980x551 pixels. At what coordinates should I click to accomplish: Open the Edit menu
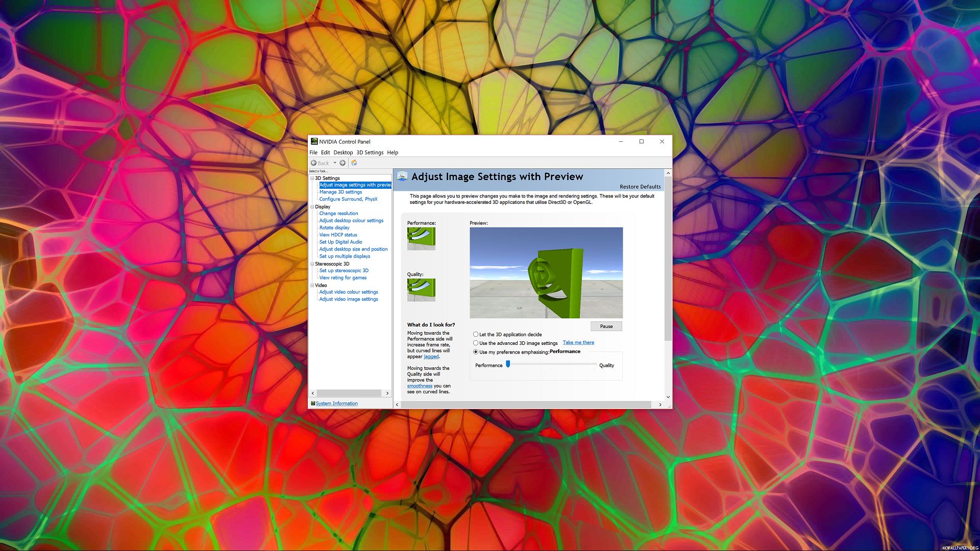click(325, 153)
